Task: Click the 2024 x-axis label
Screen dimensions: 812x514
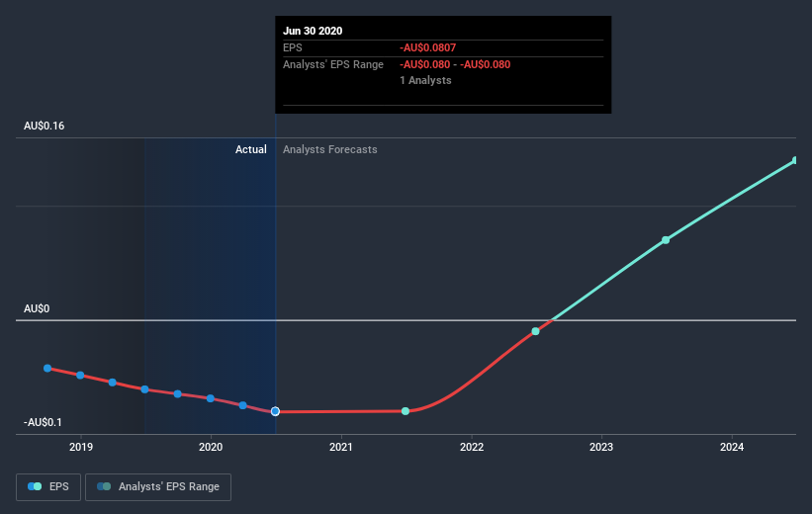Action: [x=732, y=447]
